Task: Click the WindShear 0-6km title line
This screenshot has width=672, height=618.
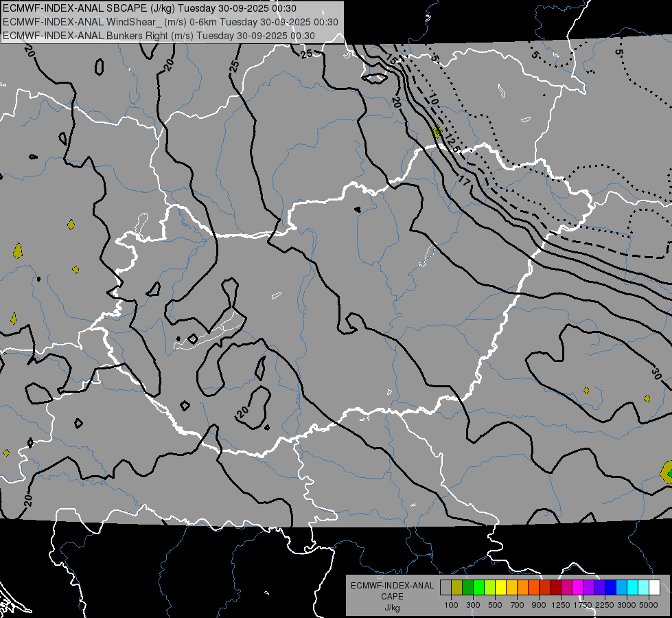Action: click(x=170, y=22)
